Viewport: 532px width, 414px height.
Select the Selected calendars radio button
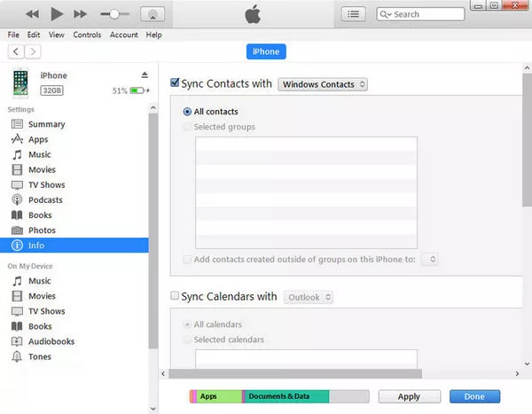[x=187, y=340]
